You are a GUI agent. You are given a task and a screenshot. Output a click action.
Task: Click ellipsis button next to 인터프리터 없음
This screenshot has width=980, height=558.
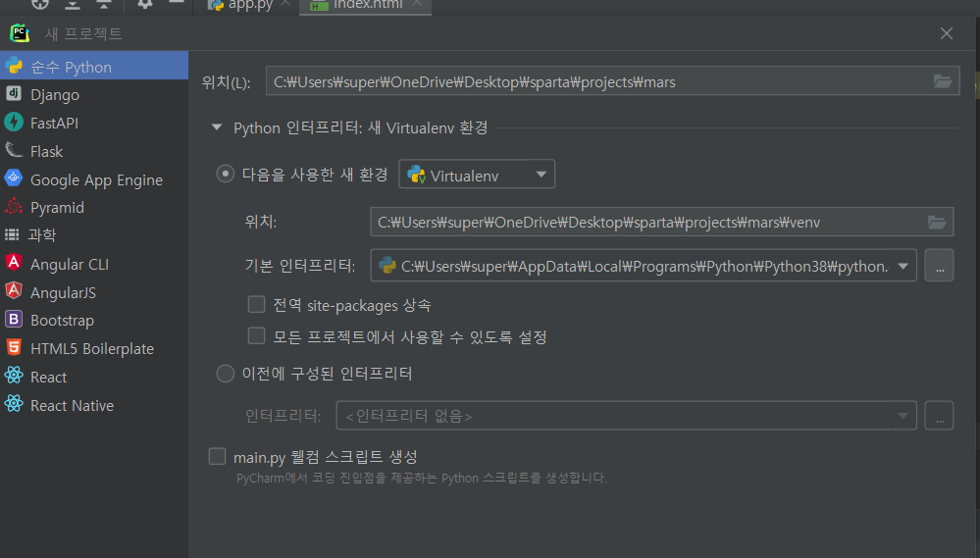(x=940, y=416)
